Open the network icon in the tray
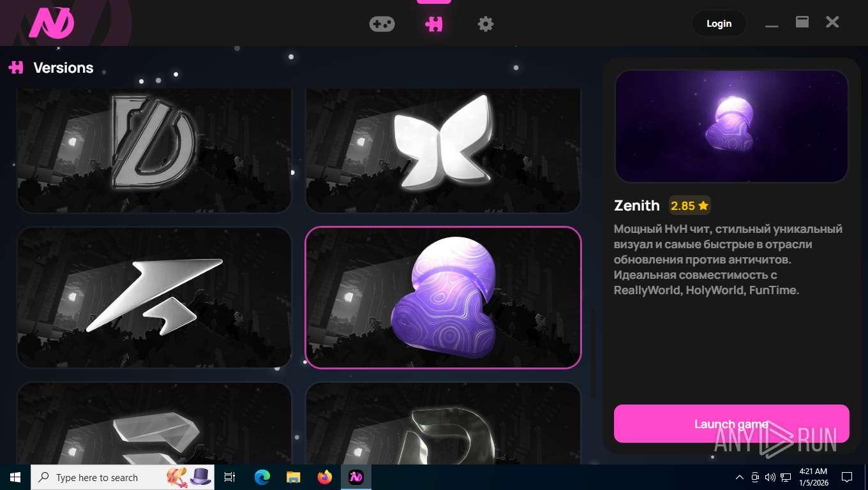This screenshot has height=490, width=868. tap(786, 477)
